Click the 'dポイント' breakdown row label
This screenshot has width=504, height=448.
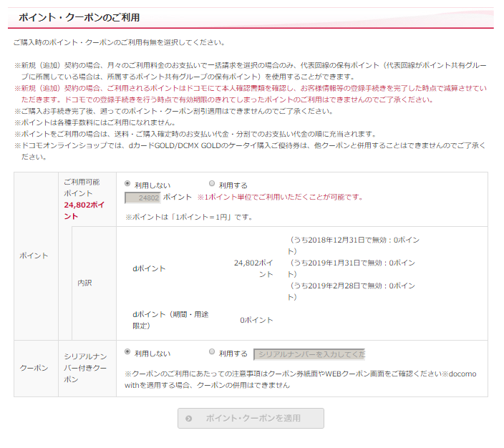148,268
